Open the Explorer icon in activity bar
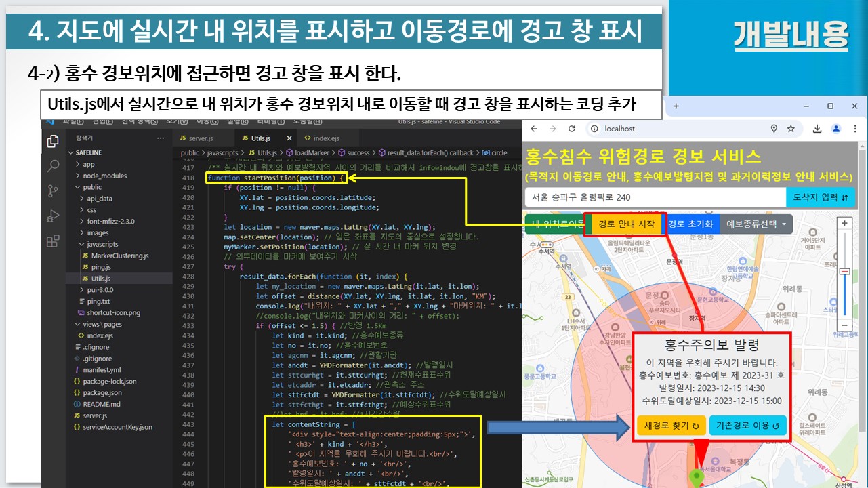The image size is (868, 488). (x=53, y=141)
